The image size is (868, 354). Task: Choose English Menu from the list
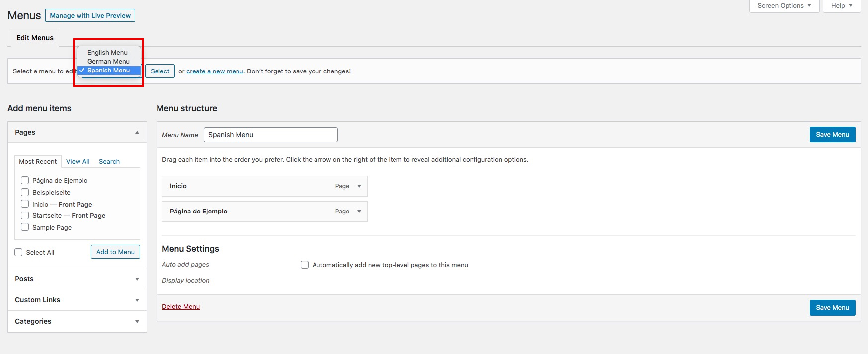[x=107, y=52]
